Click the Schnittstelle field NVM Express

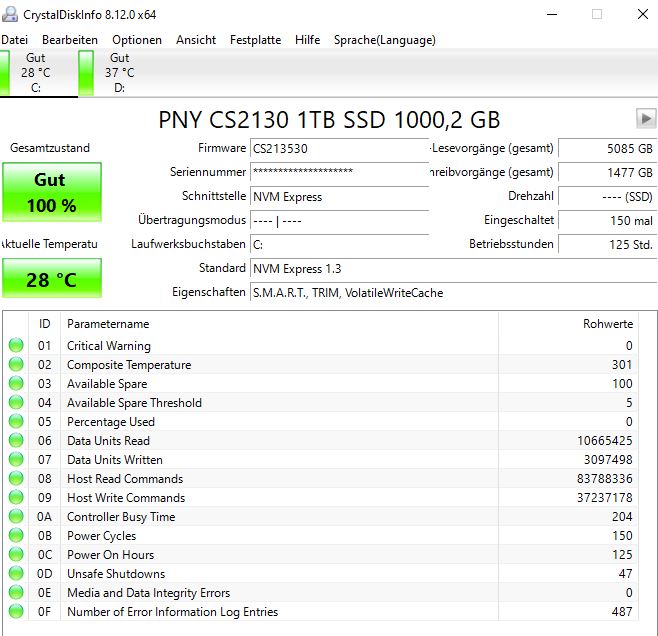pyautogui.click(x=339, y=196)
